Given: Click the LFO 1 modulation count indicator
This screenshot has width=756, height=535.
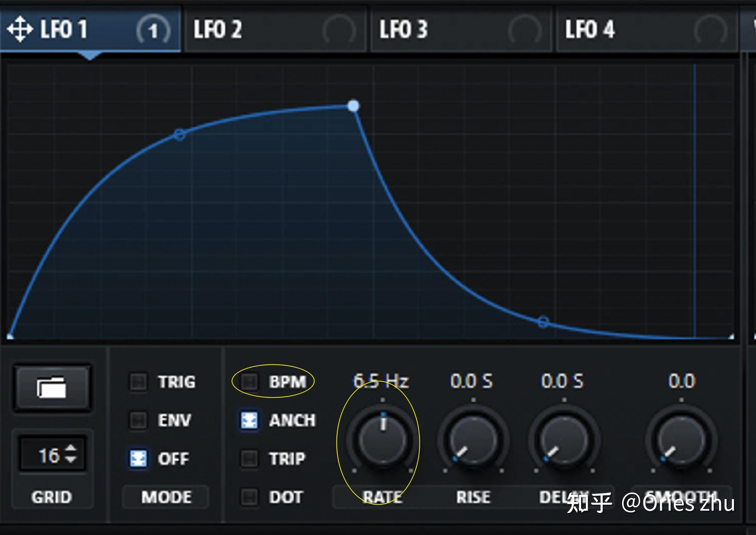Looking at the screenshot, I should click(x=153, y=30).
